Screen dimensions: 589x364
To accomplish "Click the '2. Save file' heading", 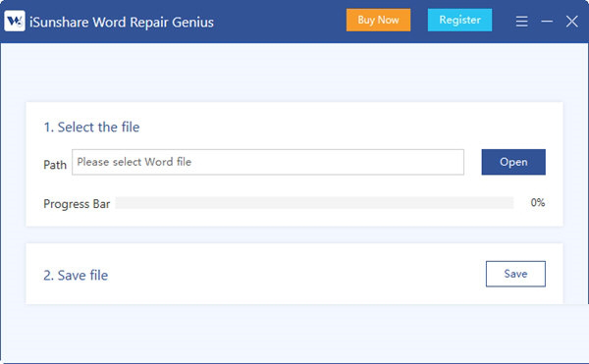I will [76, 276].
